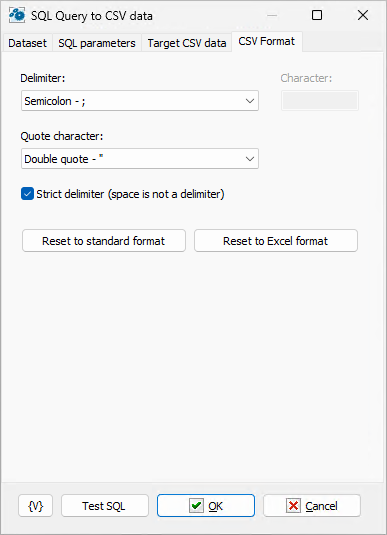This screenshot has width=387, height=535.
Task: Uncheck the Strict delimiter checkbox
Action: pos(27,194)
